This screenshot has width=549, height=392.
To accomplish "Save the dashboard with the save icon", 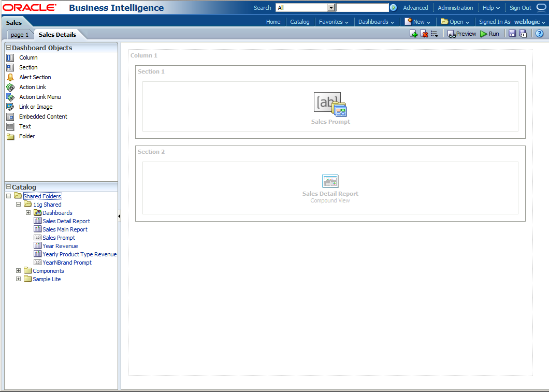I will coord(512,33).
